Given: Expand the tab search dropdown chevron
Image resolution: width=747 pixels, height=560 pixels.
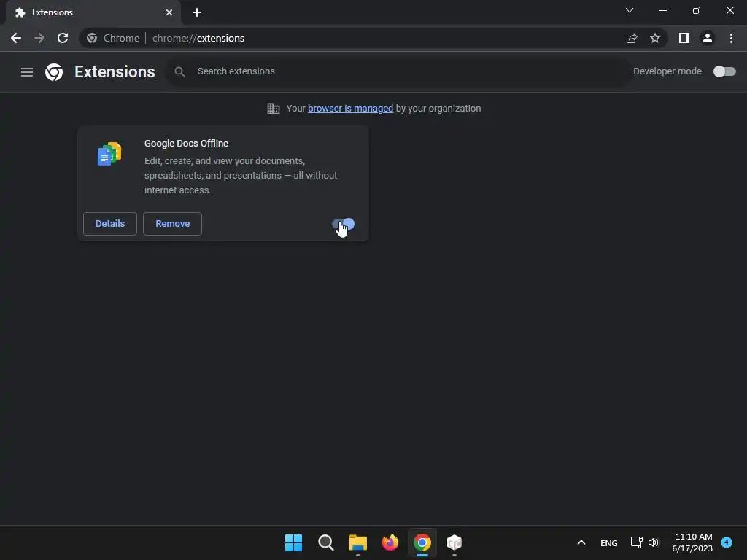Looking at the screenshot, I should point(630,10).
